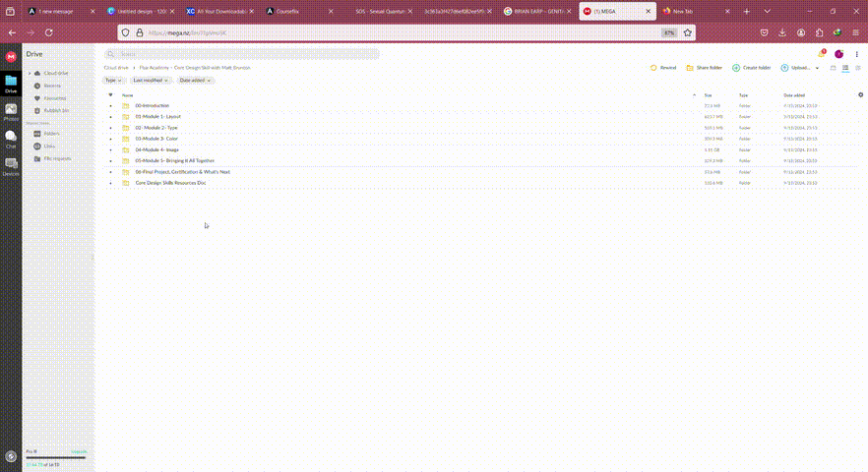This screenshot has width=868, height=472.
Task: Switch to the list view layout
Action: tap(845, 68)
